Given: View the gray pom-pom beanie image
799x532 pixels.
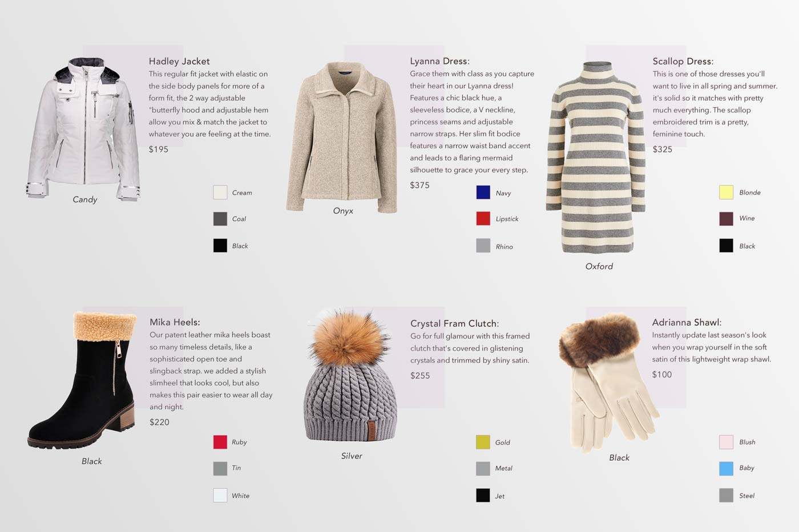Looking at the screenshot, I should 349,375.
